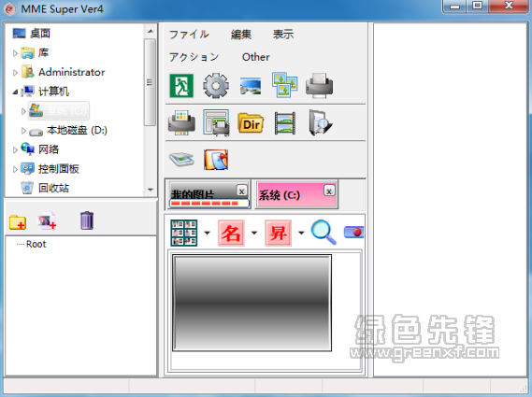Click the filmstrip slideshow icon
532x397 pixels.
coord(284,123)
